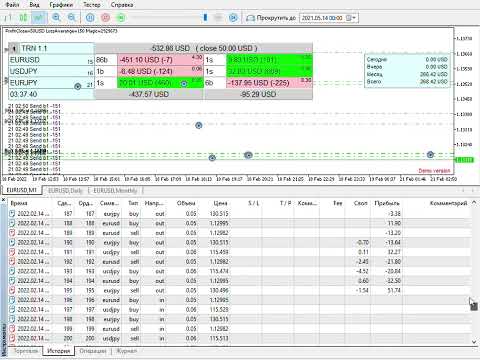Click deal 200 row icon
The image size is (480, 360).
[12, 339]
